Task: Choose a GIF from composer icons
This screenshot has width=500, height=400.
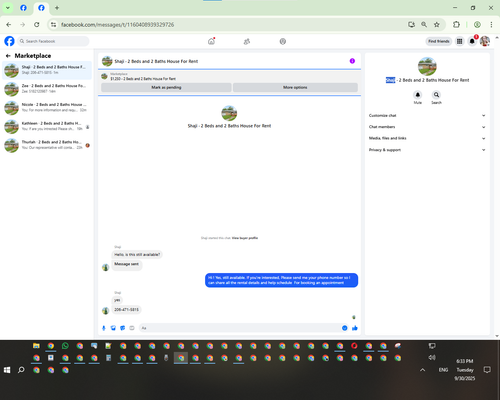Action: (132, 328)
